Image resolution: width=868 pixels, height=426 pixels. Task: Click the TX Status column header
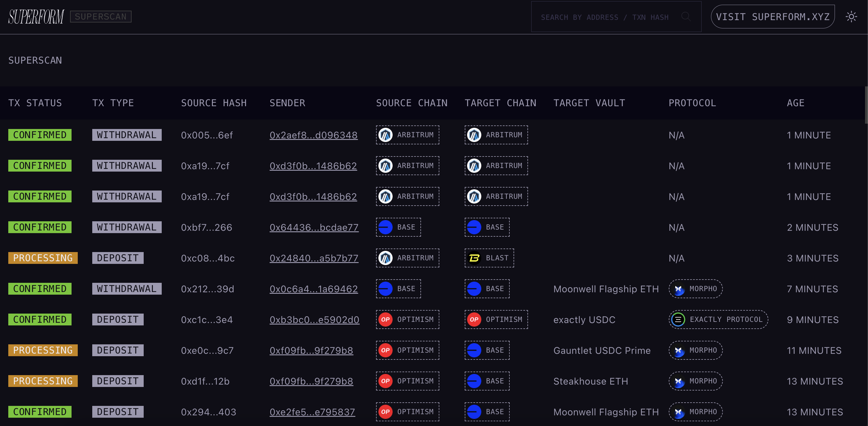(x=35, y=103)
